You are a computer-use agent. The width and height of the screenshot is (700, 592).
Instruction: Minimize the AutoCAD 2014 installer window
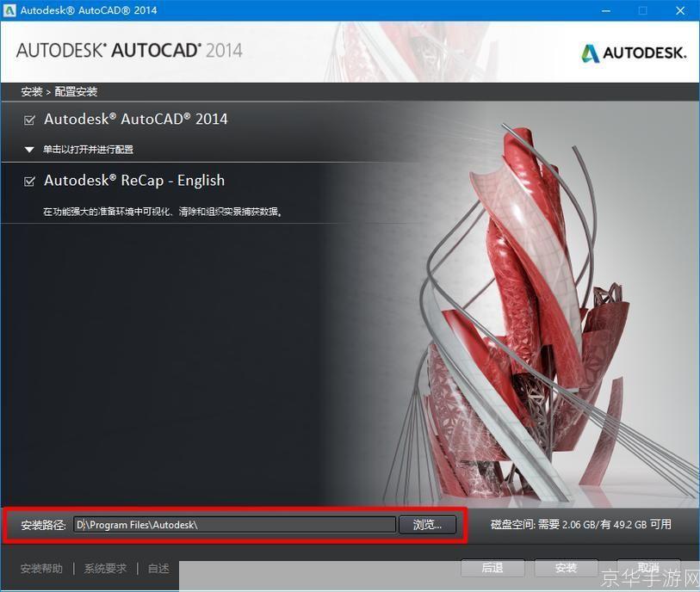coord(606,10)
